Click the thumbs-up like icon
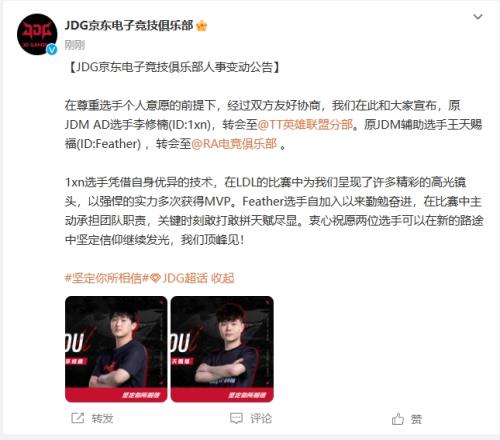 coord(398,419)
